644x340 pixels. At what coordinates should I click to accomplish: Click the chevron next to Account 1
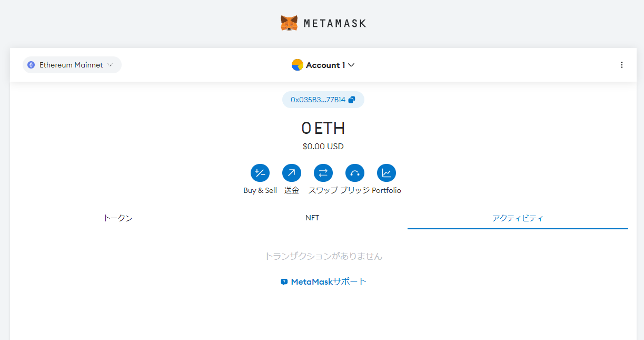click(x=351, y=65)
